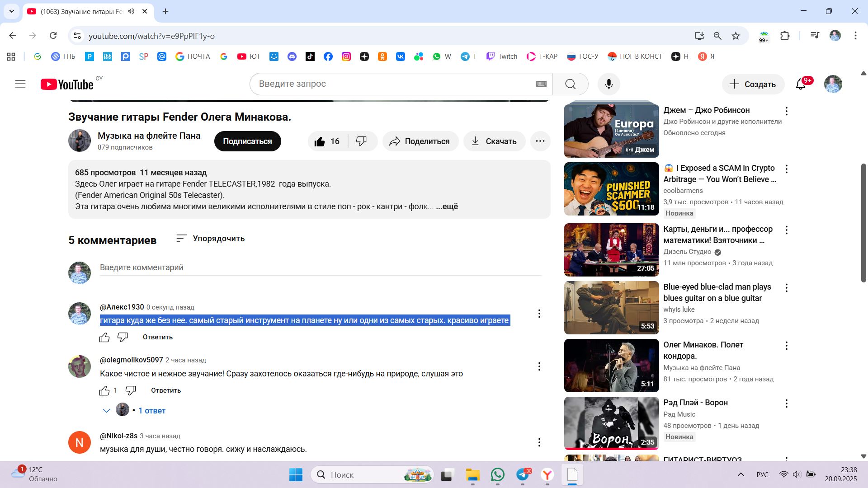Open the Упорядочить sort comments dropdown
Screen dimensions: 868x488
(211, 239)
